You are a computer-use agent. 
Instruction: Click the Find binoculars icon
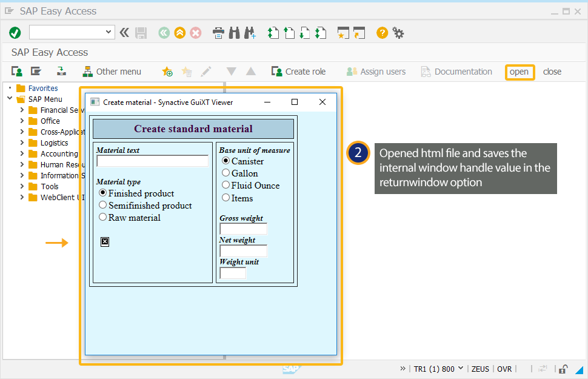click(x=235, y=33)
